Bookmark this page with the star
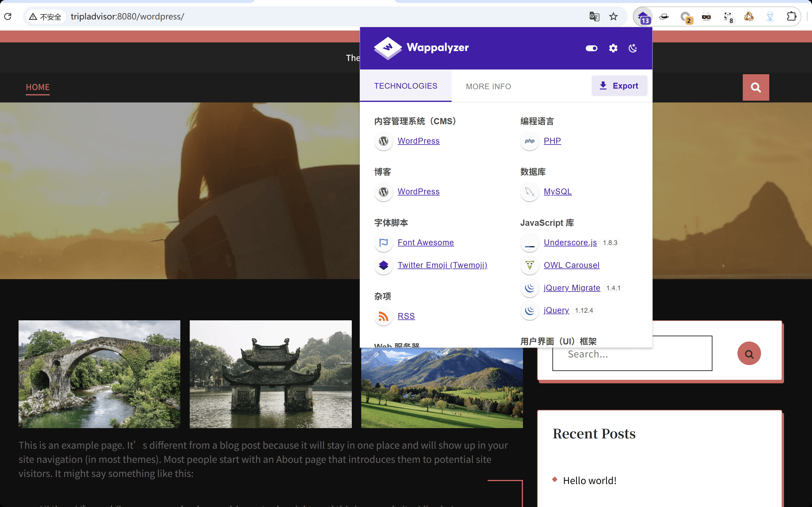 [613, 16]
